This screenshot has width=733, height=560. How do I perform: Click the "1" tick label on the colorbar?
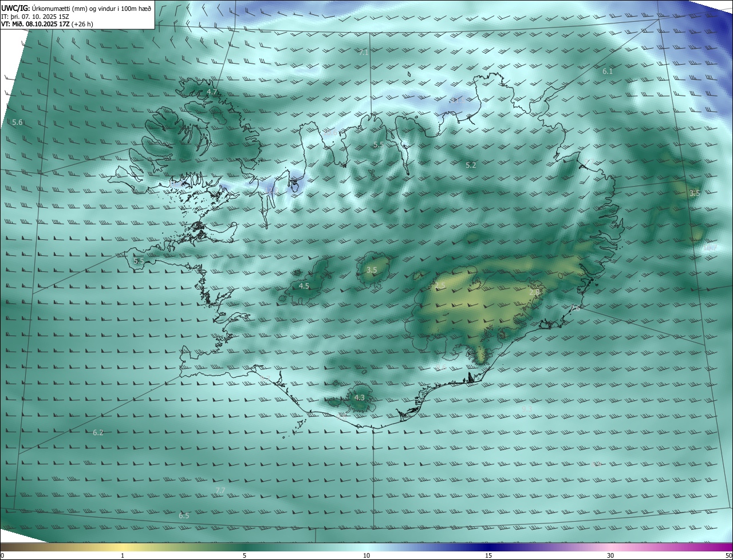coord(123,556)
